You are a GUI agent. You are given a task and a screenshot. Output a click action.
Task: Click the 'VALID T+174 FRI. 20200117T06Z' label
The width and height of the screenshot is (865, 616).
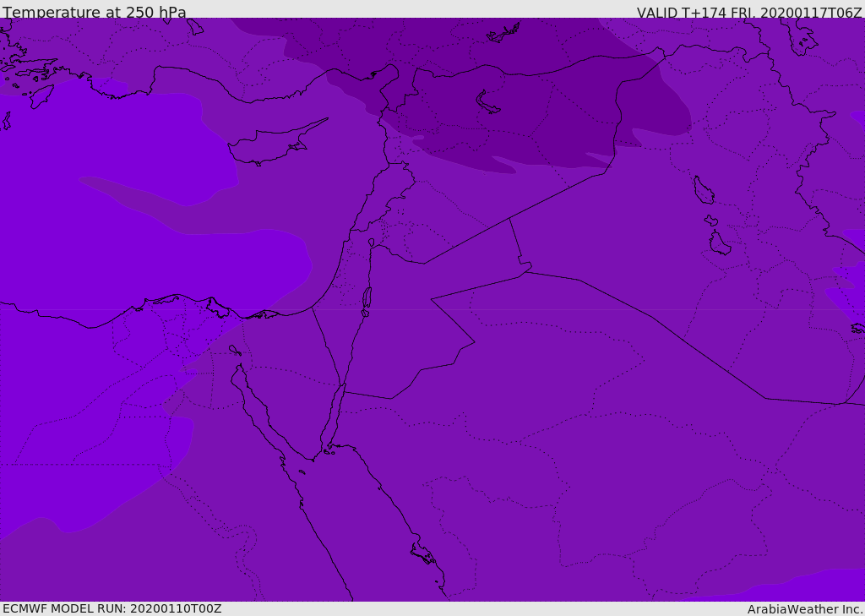(x=748, y=13)
